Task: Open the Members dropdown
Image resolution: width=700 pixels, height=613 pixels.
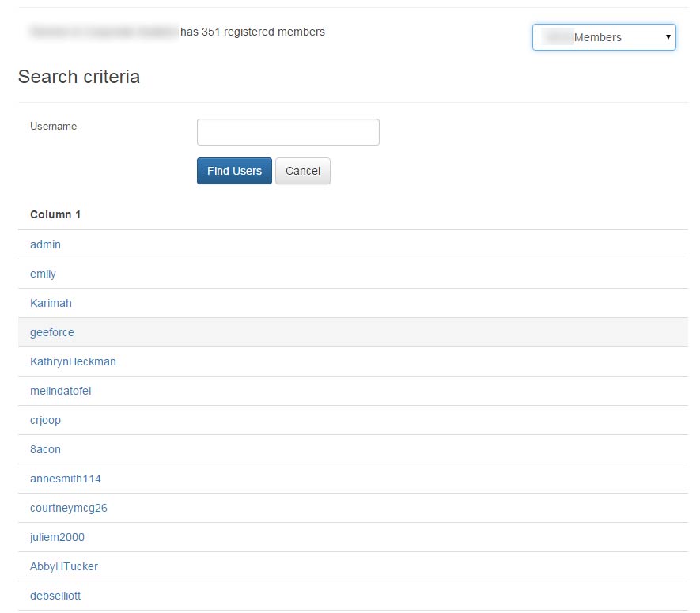Action: pyautogui.click(x=604, y=37)
